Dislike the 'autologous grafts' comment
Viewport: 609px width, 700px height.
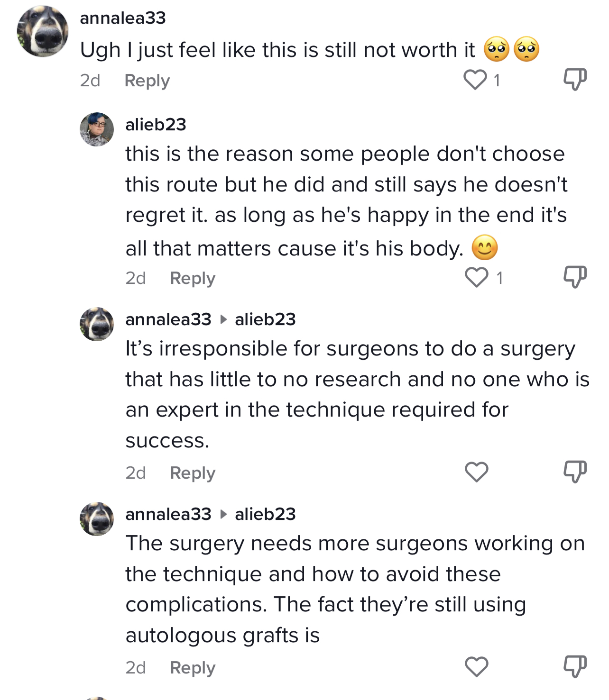coord(575,666)
